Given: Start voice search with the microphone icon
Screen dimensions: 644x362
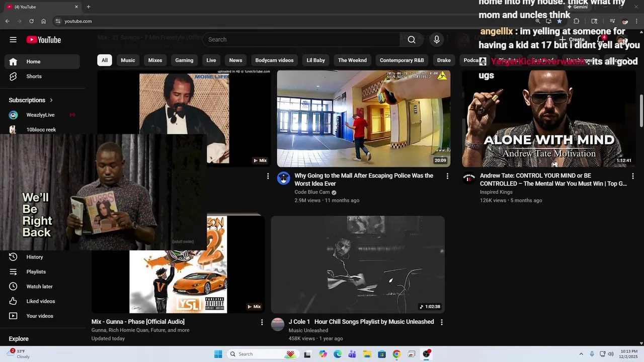Looking at the screenshot, I should point(437,39).
